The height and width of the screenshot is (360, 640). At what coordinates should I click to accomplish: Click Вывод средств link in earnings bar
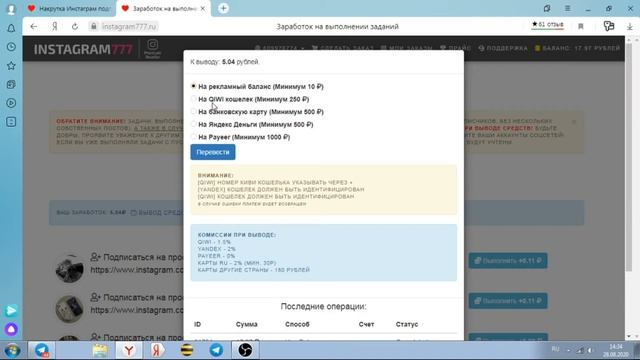[x=157, y=213]
